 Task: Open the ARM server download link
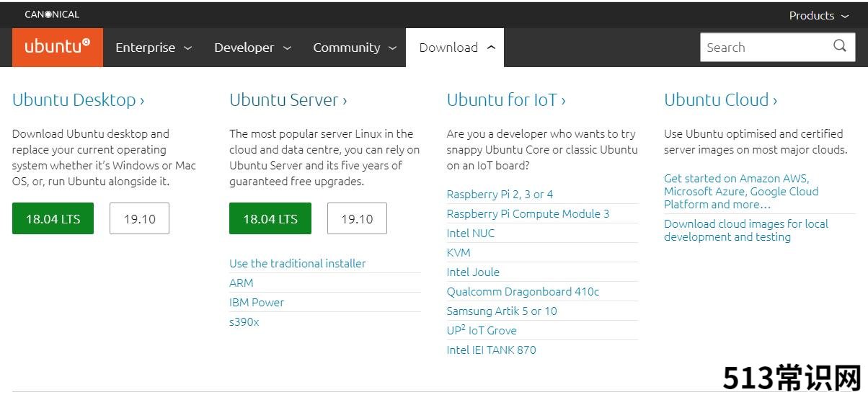tap(241, 283)
